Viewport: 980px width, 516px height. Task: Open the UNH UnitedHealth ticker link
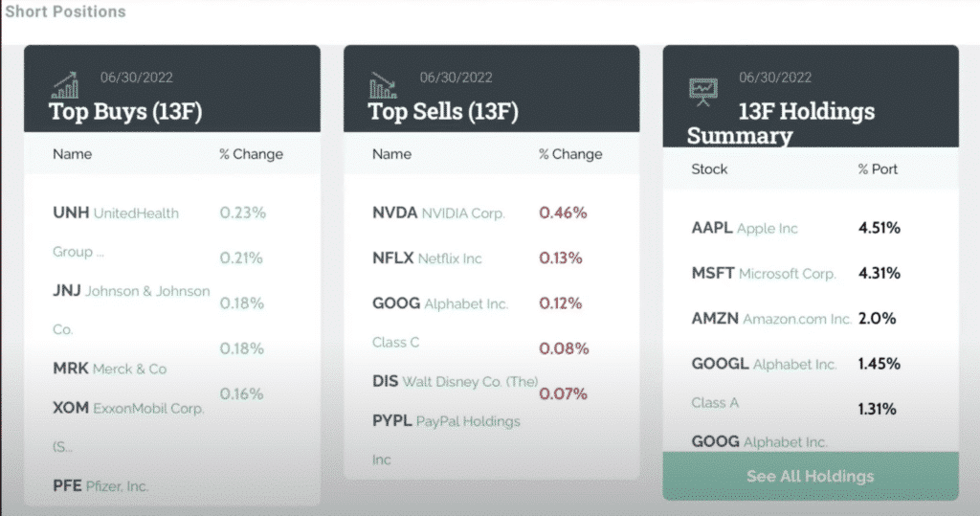coord(115,213)
